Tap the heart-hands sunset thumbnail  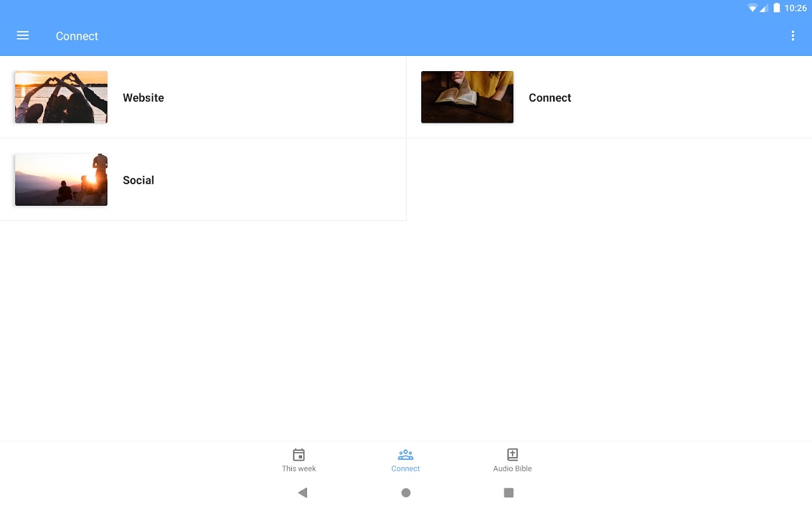tap(61, 97)
